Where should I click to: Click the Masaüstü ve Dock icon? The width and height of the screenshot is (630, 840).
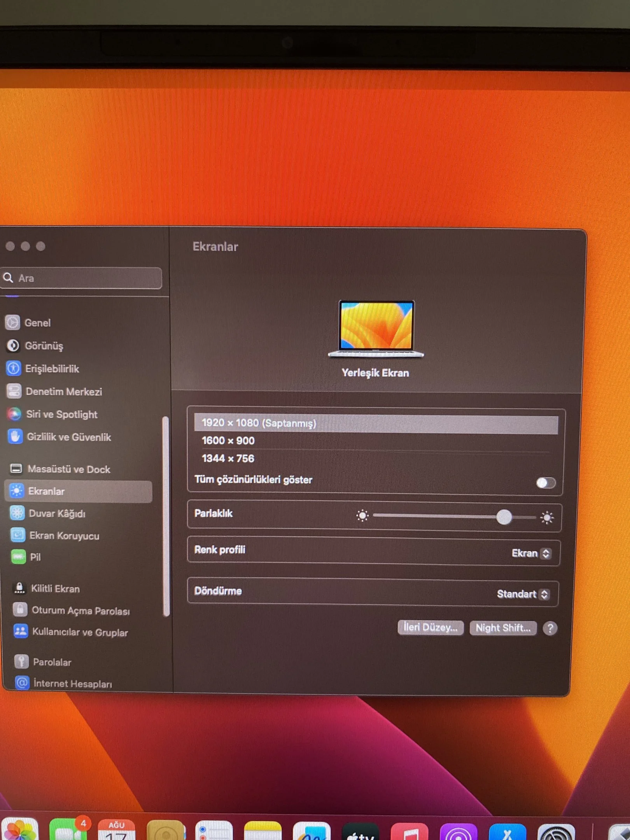[16, 469]
